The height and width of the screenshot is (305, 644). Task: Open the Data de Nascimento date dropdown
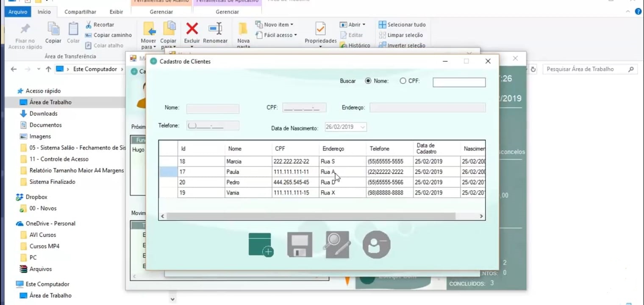tap(362, 127)
